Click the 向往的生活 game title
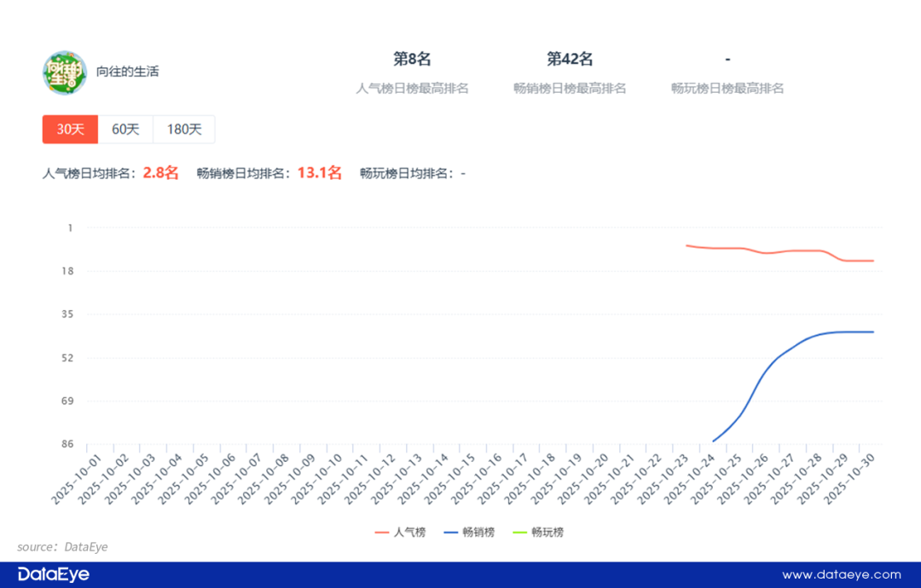Image resolution: width=921 pixels, height=588 pixels. click(x=127, y=72)
